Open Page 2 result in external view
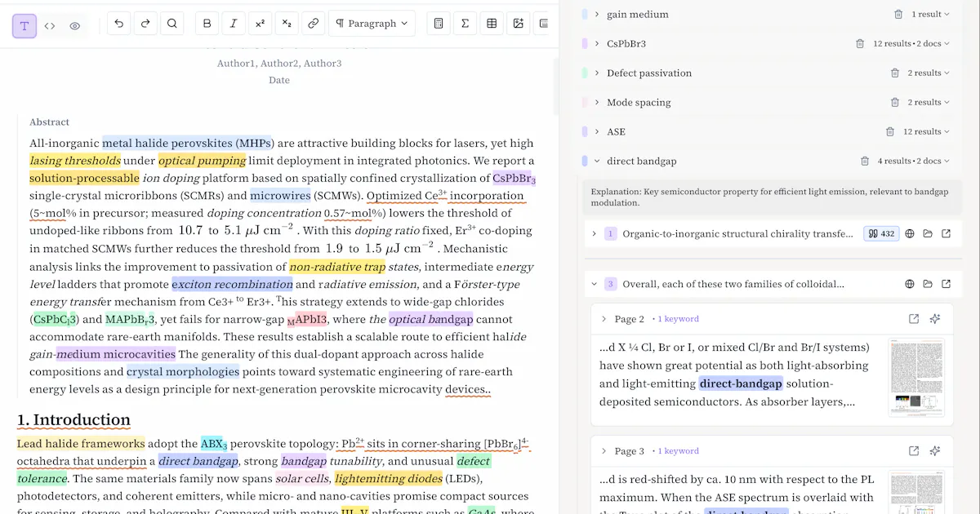Screen dimensions: 980x514 click(914, 319)
